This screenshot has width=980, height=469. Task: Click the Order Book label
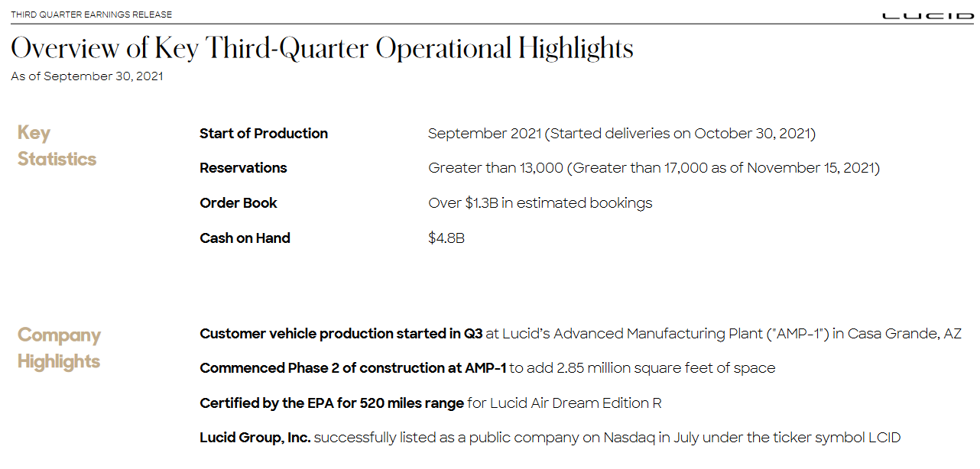pyautogui.click(x=239, y=203)
